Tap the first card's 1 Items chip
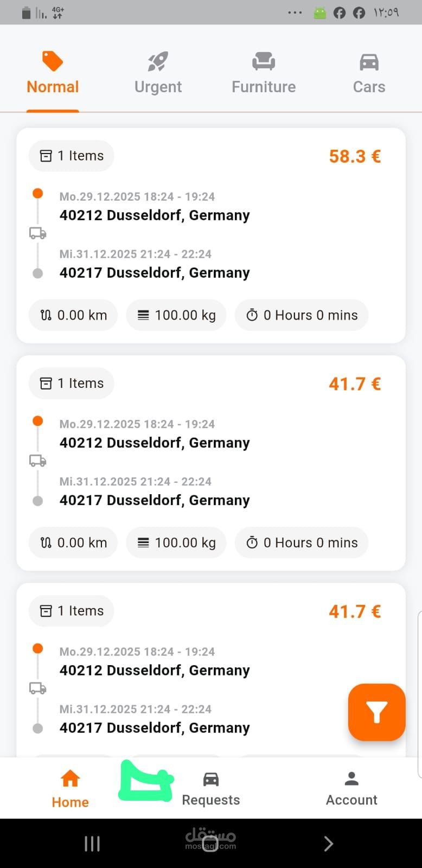This screenshot has width=422, height=868. click(72, 156)
